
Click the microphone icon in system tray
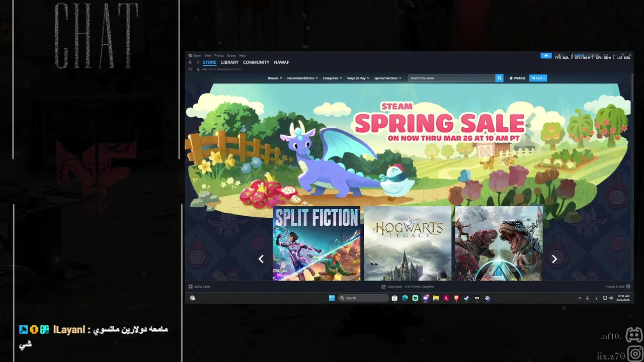click(x=587, y=298)
